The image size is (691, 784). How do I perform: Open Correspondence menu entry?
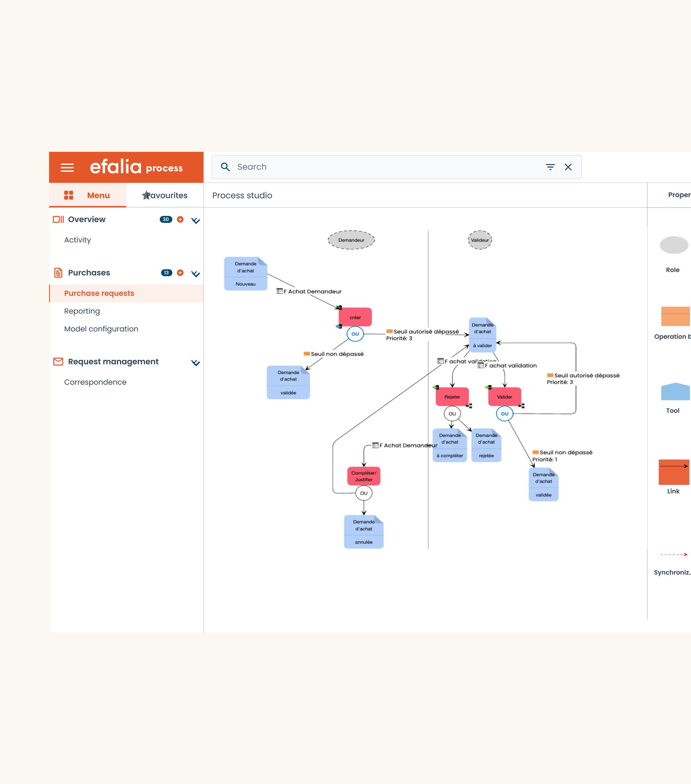[x=95, y=382]
